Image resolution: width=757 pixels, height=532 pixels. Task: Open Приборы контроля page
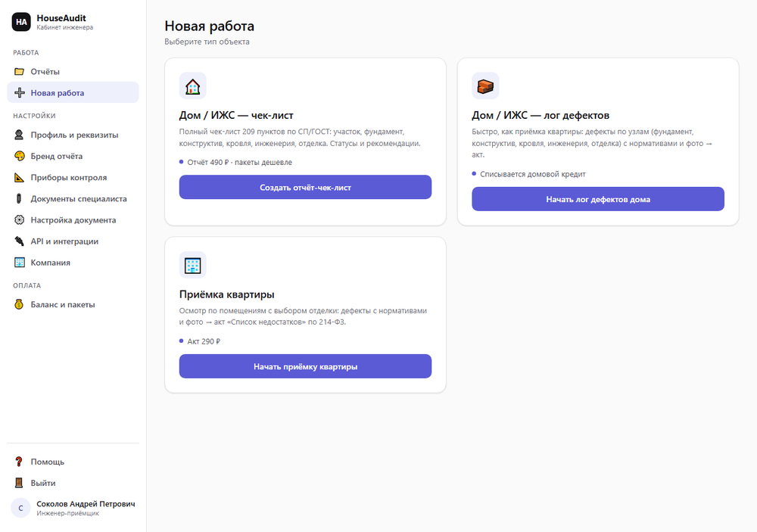pos(73,177)
